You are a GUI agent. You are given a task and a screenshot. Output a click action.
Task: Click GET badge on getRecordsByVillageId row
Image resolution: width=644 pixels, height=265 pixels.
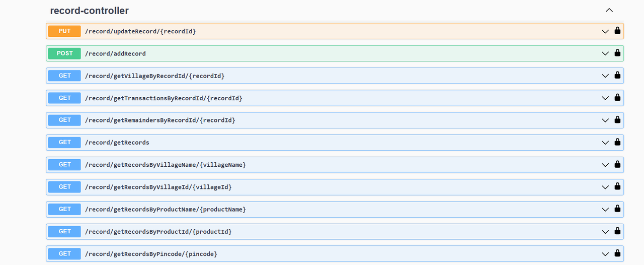64,187
